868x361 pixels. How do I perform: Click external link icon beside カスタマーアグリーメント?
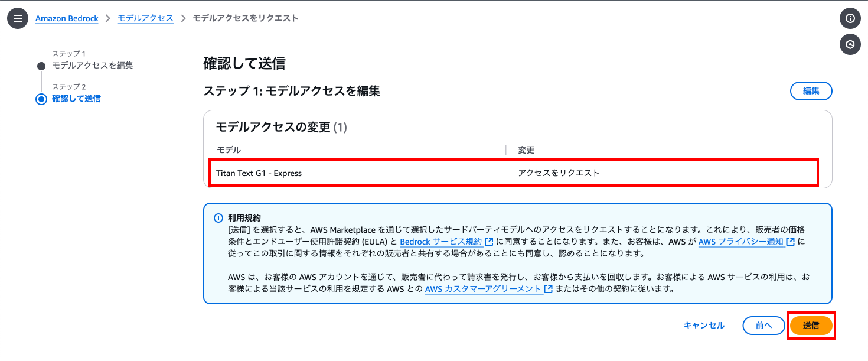tap(549, 290)
